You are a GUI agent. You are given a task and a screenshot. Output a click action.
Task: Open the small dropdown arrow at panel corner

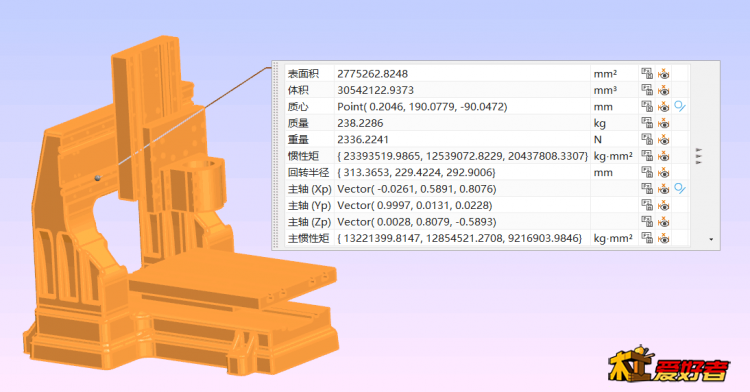pos(711,239)
